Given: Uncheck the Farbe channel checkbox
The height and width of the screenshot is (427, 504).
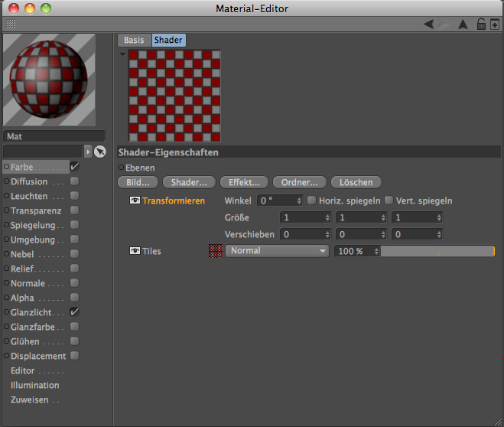Looking at the screenshot, I should [x=74, y=167].
